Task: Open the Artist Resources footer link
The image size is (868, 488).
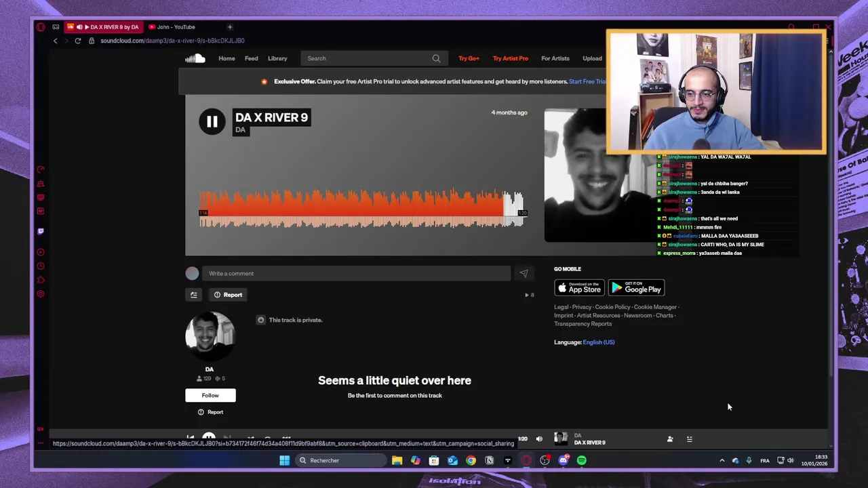Action: click(598, 315)
